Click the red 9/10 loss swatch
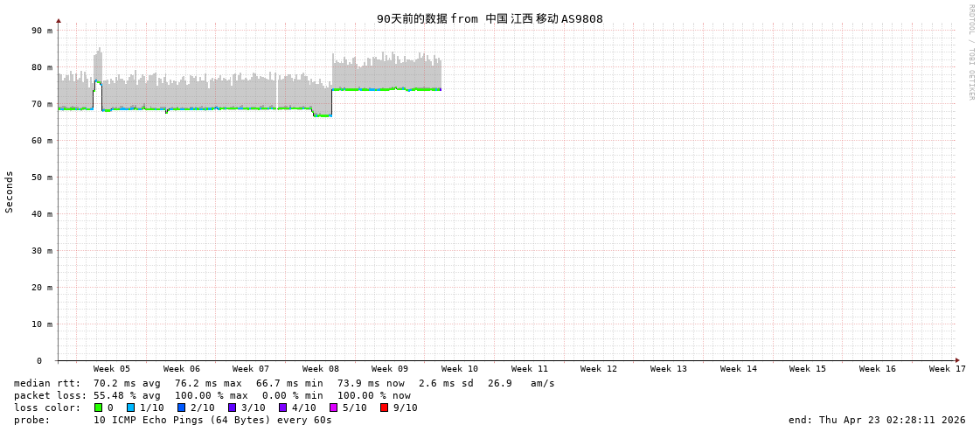The image size is (980, 432). point(384,408)
